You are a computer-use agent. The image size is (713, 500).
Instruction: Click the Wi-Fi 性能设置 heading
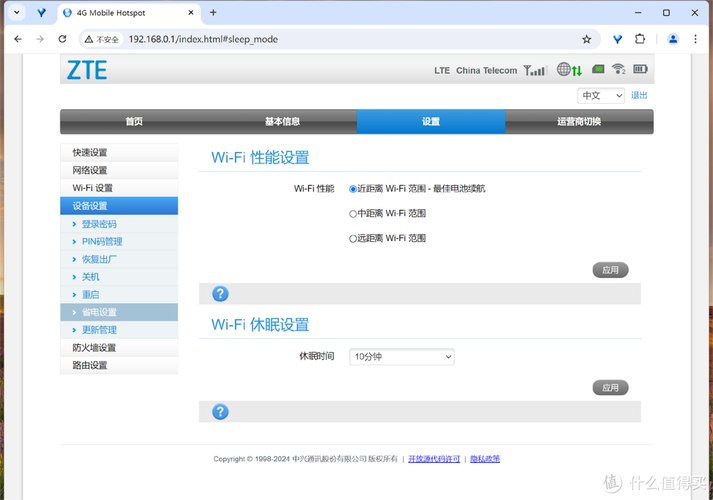[260, 158]
